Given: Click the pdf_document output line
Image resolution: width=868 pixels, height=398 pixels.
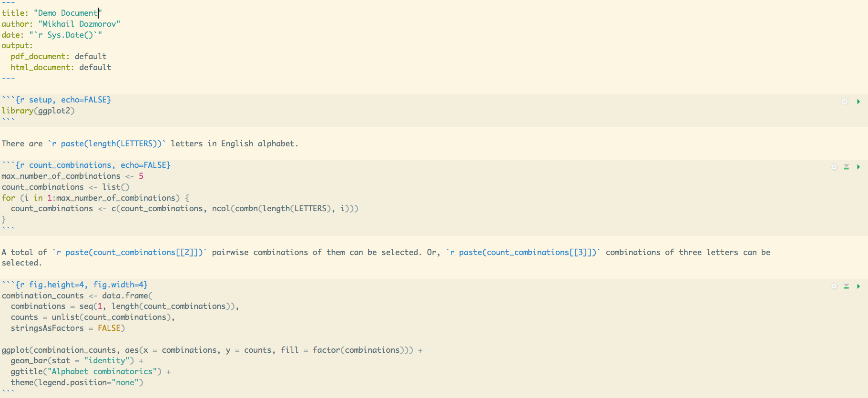Looking at the screenshot, I should point(58,57).
